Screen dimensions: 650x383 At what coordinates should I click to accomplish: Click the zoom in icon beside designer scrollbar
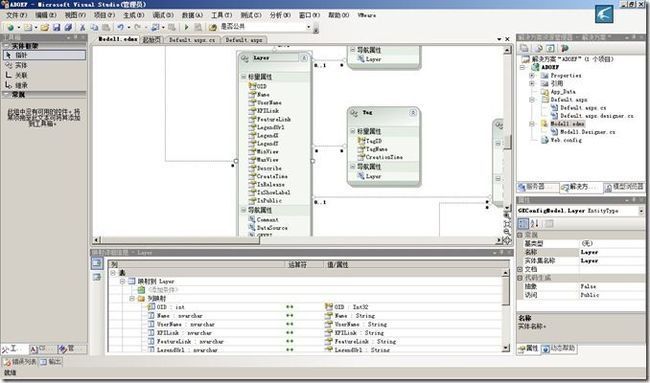click(507, 215)
